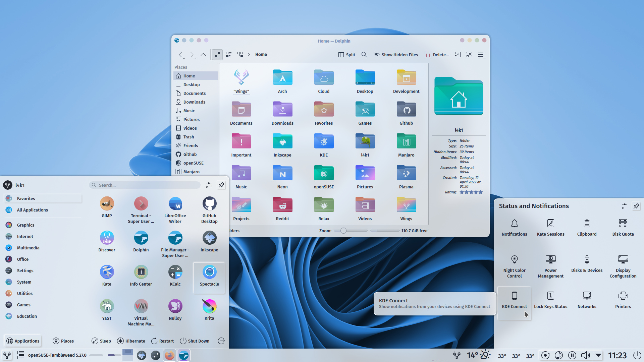Pin the application launcher open

(x=221, y=185)
